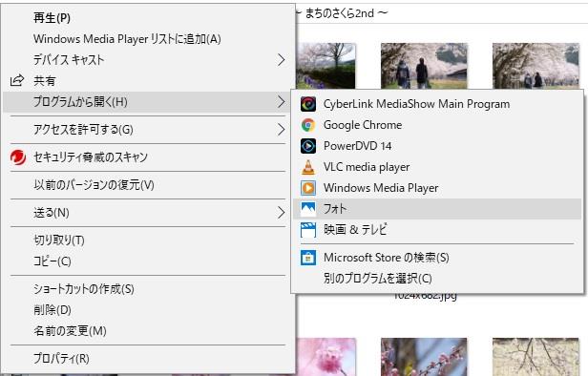Click the red security scan icon
The height and width of the screenshot is (376, 588).
click(x=18, y=157)
